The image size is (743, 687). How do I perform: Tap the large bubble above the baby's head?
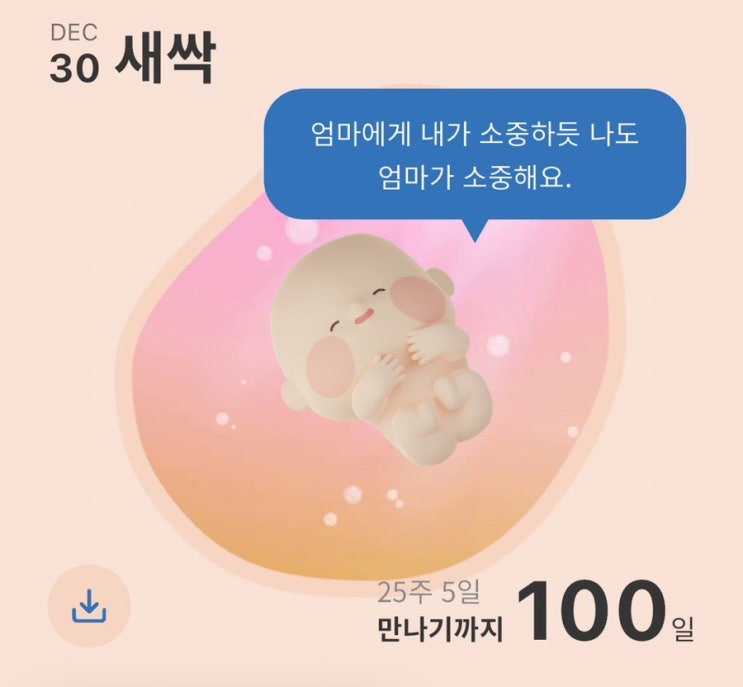[x=302, y=231]
